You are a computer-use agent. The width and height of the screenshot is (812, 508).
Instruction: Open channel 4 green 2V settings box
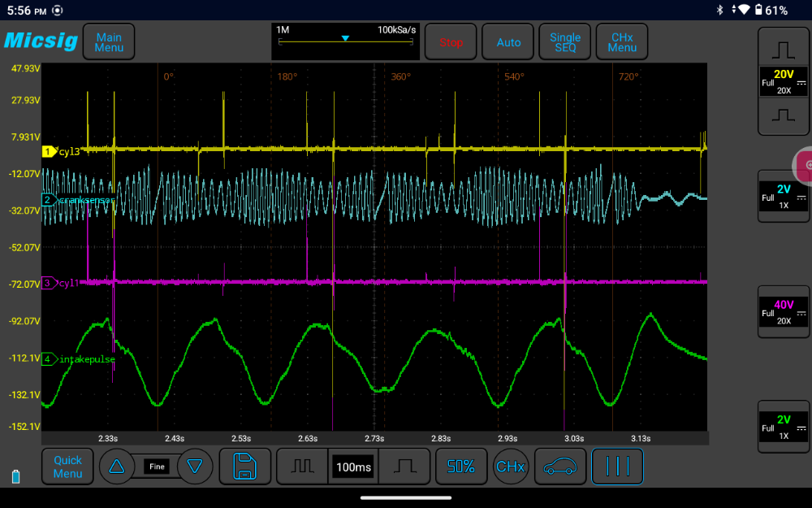[x=784, y=427]
